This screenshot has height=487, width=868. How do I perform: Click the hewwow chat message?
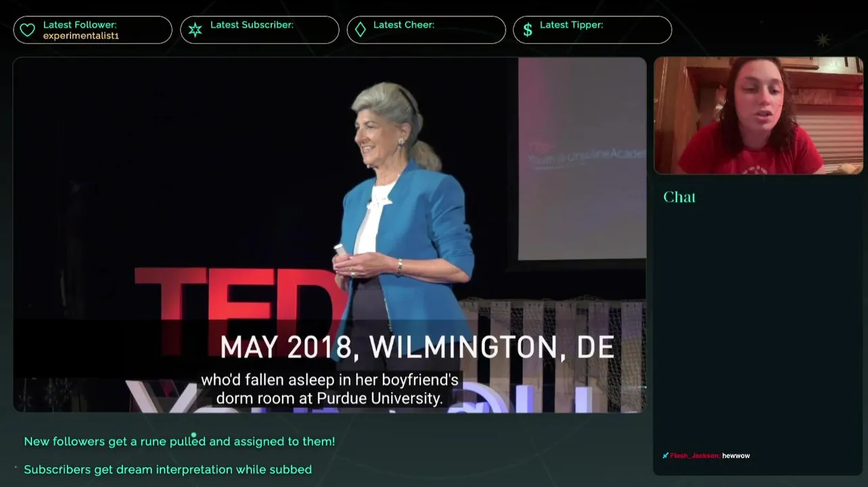[x=736, y=456]
